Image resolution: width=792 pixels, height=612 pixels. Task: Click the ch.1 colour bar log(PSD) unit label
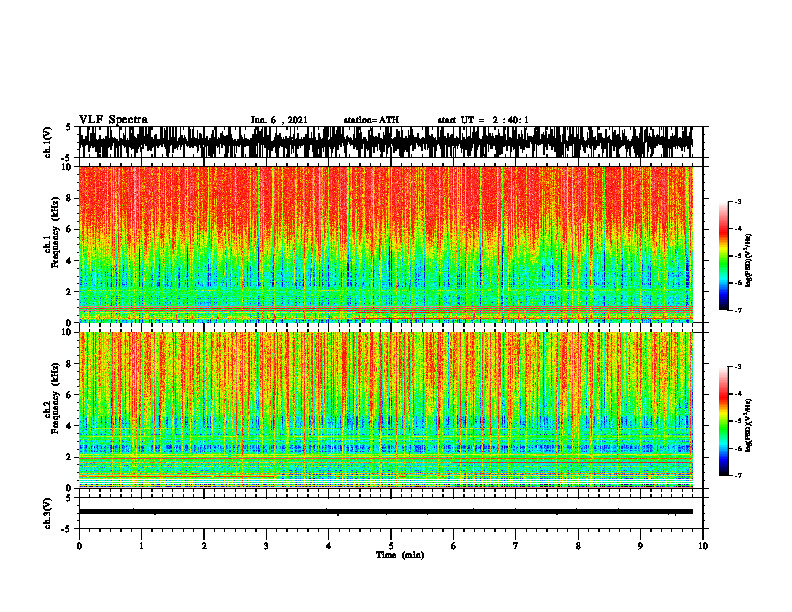pyautogui.click(x=749, y=261)
